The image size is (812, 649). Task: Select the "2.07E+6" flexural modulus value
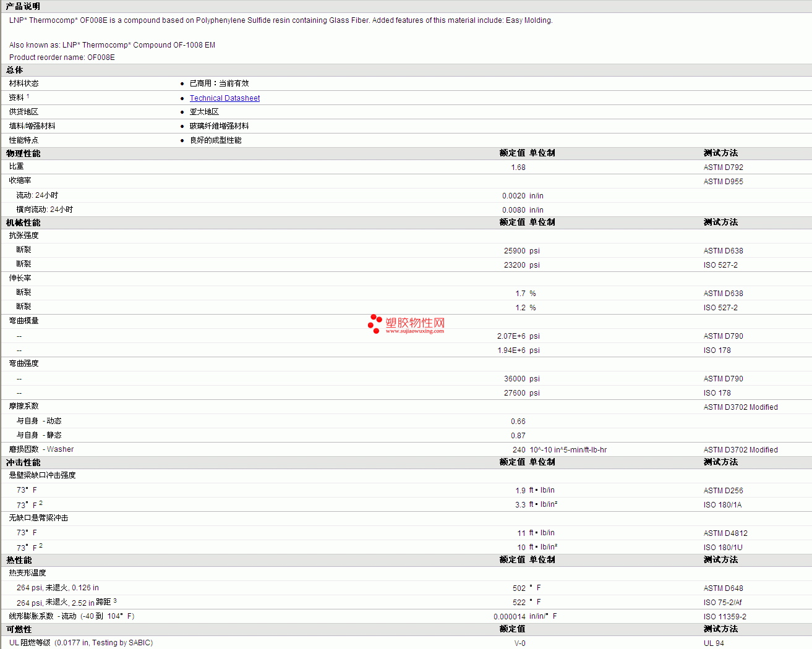pos(511,336)
